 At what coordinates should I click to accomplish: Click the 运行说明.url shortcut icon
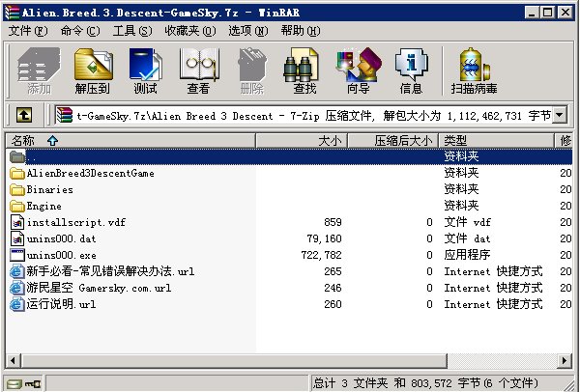click(x=17, y=305)
